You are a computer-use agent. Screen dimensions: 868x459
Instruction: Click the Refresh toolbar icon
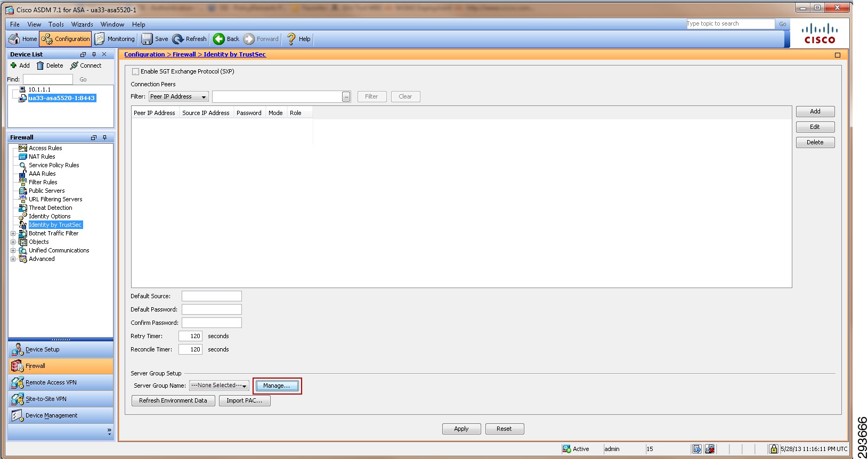189,39
